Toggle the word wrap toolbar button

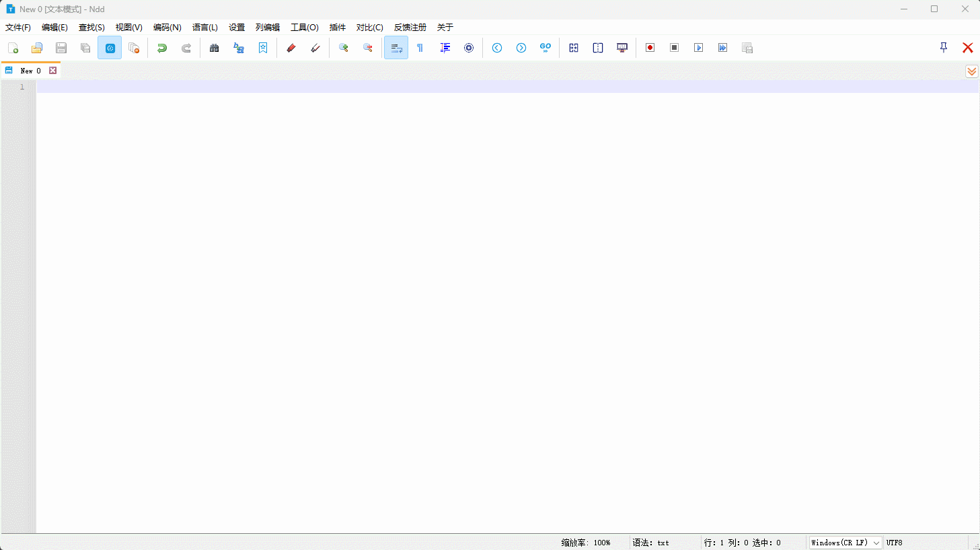[396, 48]
